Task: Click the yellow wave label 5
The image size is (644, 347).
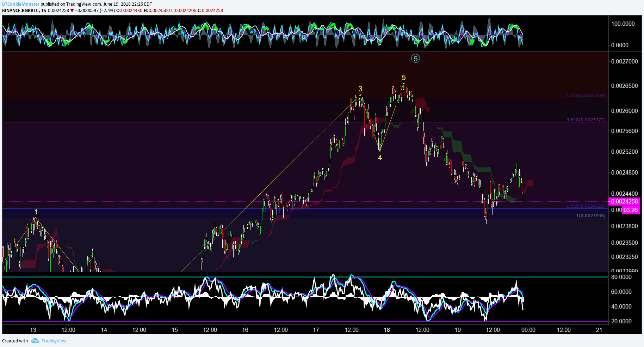Action: (x=404, y=78)
